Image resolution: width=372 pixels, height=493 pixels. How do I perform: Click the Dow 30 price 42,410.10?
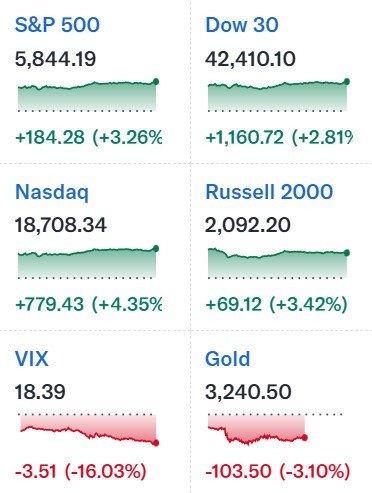[x=250, y=59]
